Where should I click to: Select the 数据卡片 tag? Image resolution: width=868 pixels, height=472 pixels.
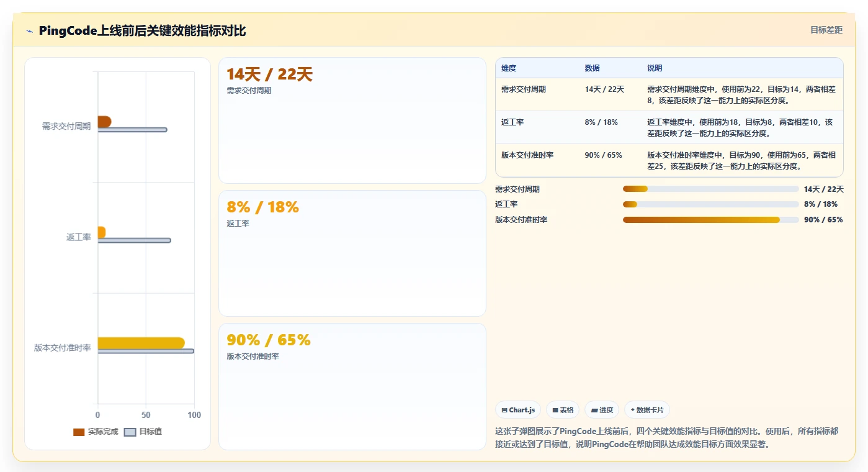[x=647, y=410]
